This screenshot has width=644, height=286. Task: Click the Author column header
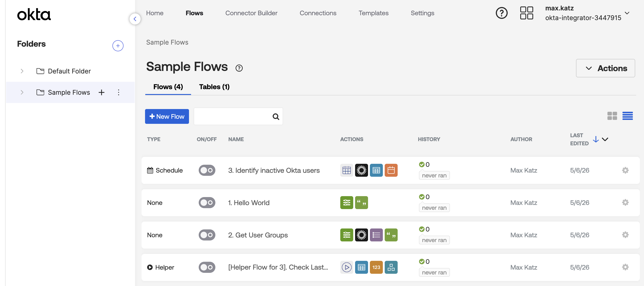tap(521, 139)
